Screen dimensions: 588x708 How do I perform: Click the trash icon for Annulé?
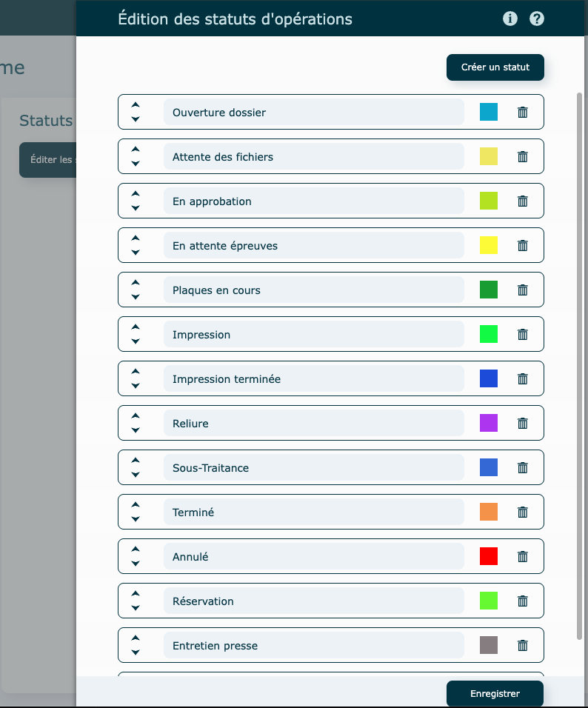pyautogui.click(x=523, y=557)
